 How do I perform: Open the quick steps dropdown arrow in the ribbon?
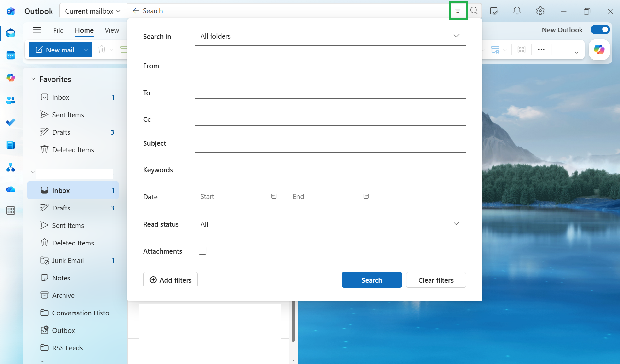(505, 50)
